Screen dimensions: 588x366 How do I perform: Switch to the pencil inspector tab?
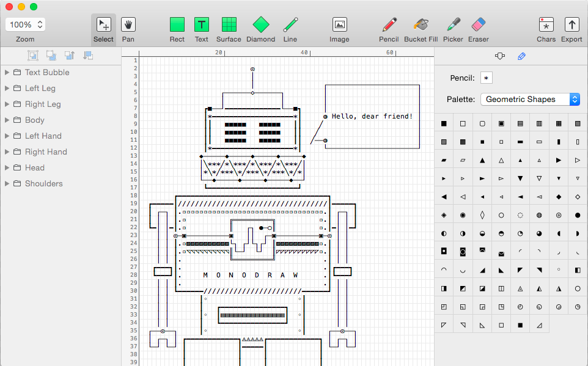pos(521,56)
